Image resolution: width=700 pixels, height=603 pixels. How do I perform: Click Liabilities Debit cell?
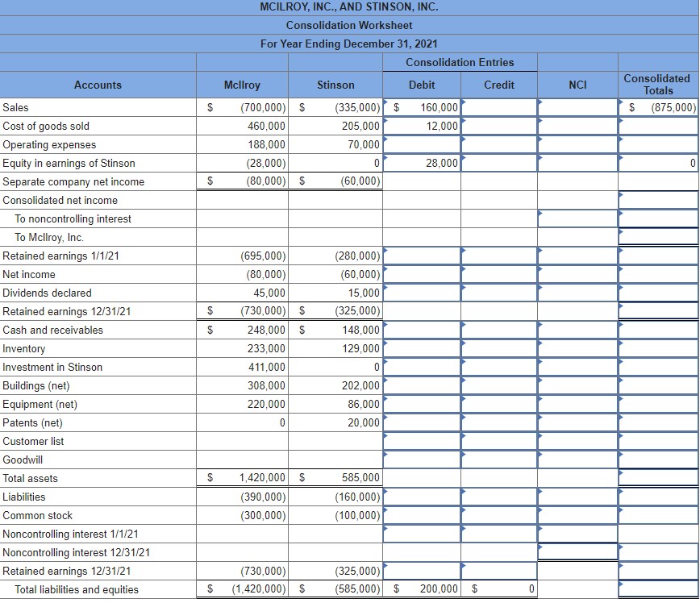(x=422, y=497)
